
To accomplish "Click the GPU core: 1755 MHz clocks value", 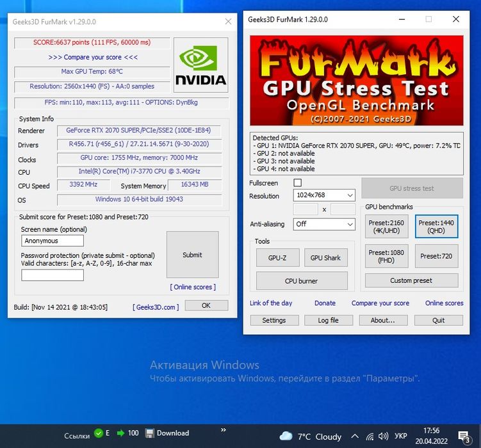I will pyautogui.click(x=139, y=157).
